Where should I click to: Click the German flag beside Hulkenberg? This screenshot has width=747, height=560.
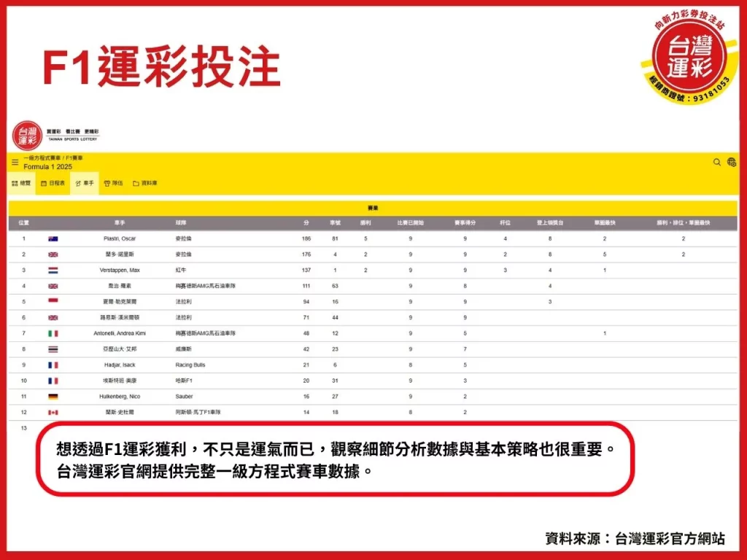(x=53, y=397)
